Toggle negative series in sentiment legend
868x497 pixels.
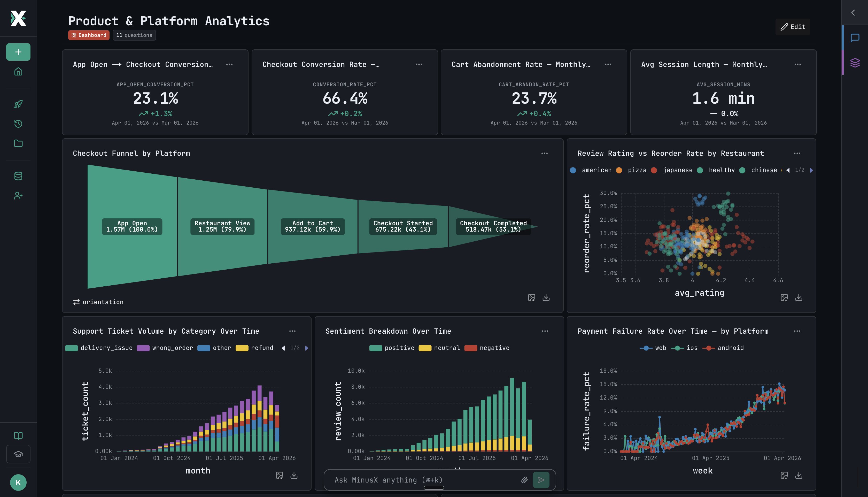(x=487, y=348)
